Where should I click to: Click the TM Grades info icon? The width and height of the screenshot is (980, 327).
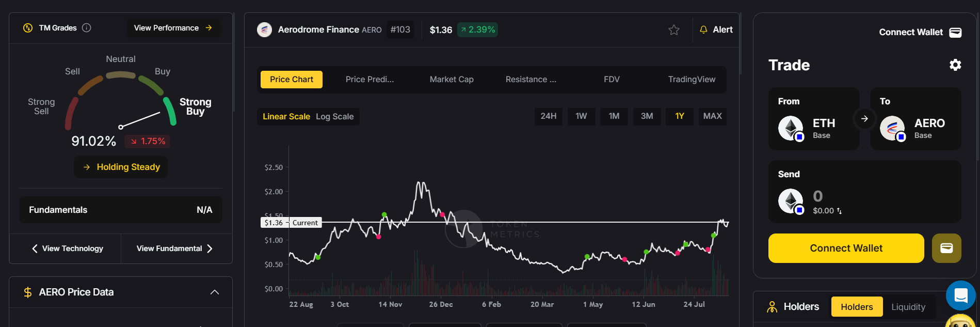(87, 28)
